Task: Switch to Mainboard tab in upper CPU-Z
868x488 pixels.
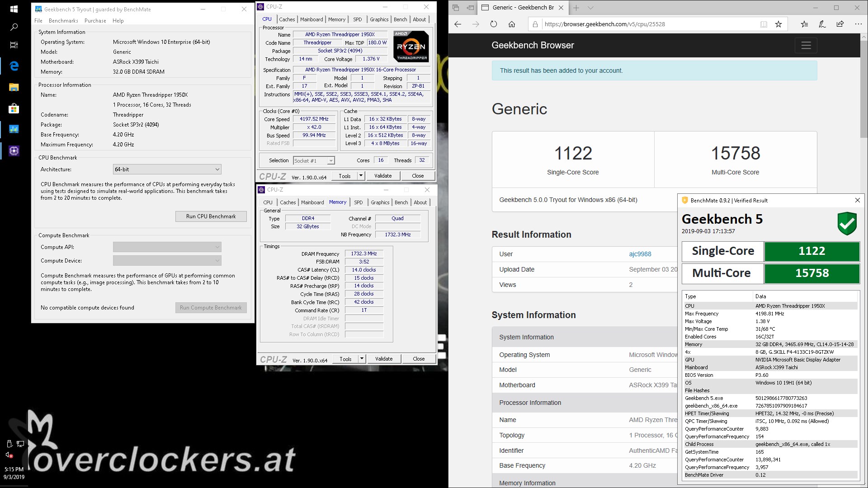Action: (311, 19)
